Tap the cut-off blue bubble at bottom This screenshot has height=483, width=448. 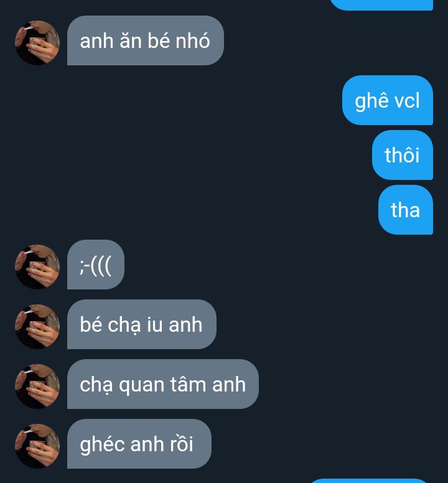coord(369,481)
